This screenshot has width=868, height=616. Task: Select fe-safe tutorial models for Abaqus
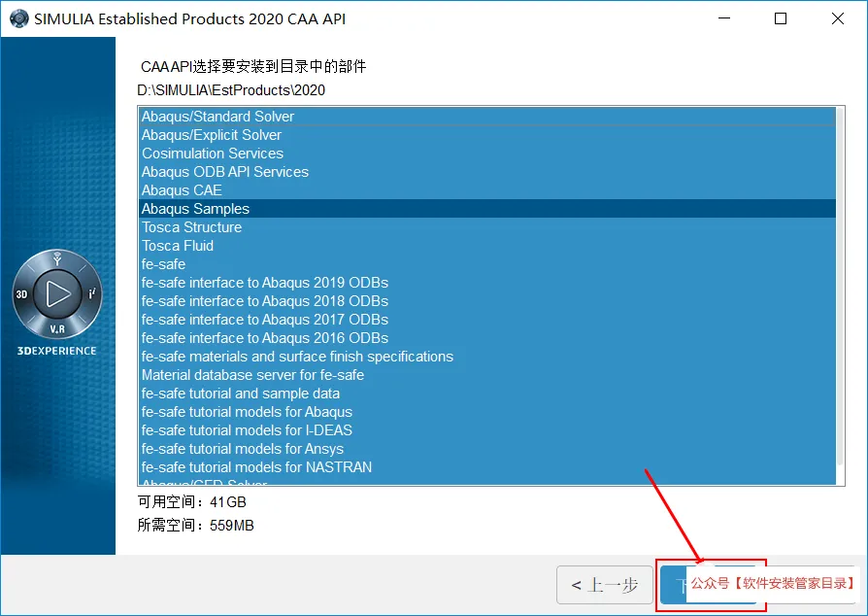(487, 412)
